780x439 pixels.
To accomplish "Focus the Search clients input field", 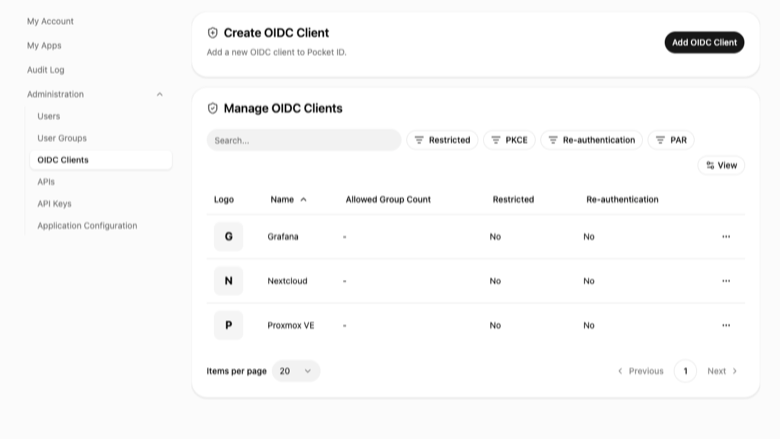I will pyautogui.click(x=304, y=140).
